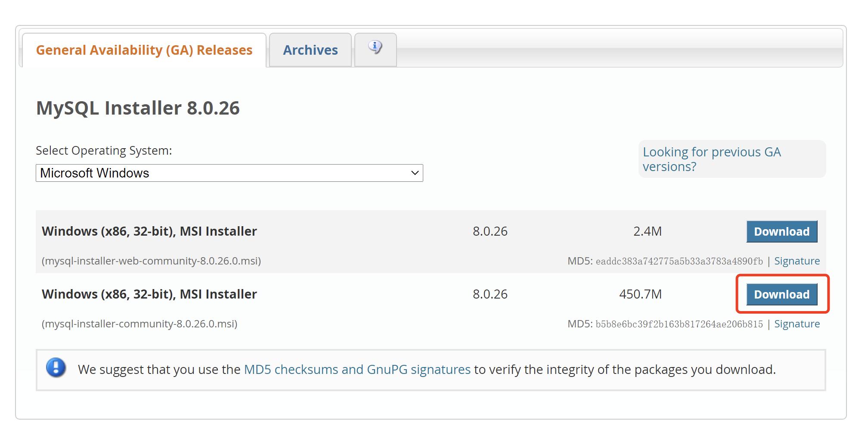The width and height of the screenshot is (868, 442).
Task: Click the blue exclamation notice icon
Action: click(x=56, y=368)
